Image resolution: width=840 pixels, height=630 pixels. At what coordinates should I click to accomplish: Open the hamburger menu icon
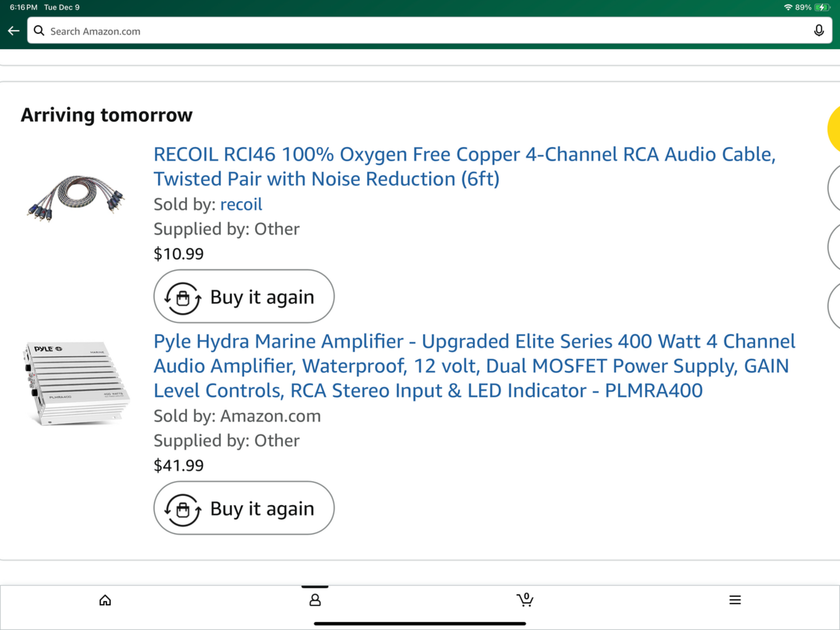pos(735,600)
